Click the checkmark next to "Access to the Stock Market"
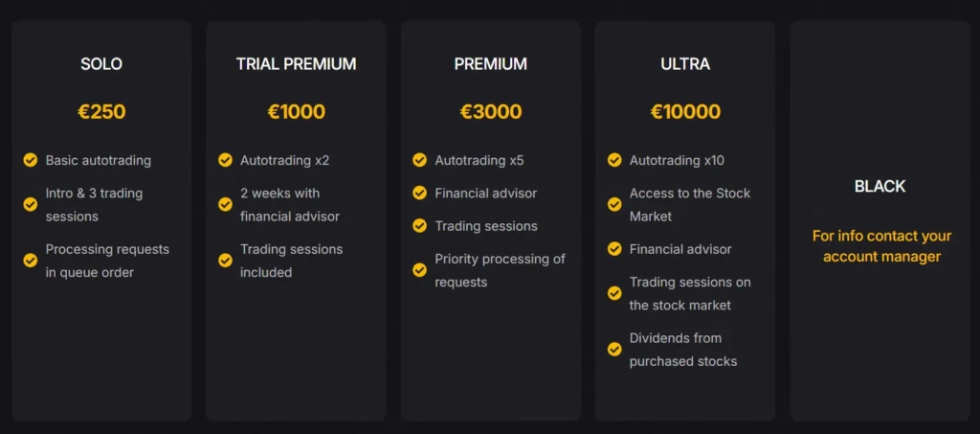980x434 pixels. coord(614,204)
